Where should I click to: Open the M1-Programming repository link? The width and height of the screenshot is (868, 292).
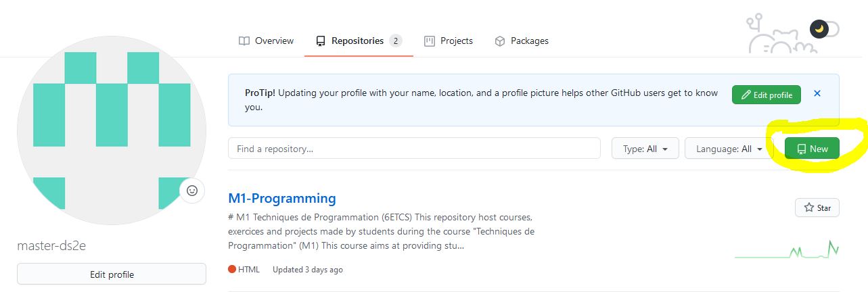282,198
